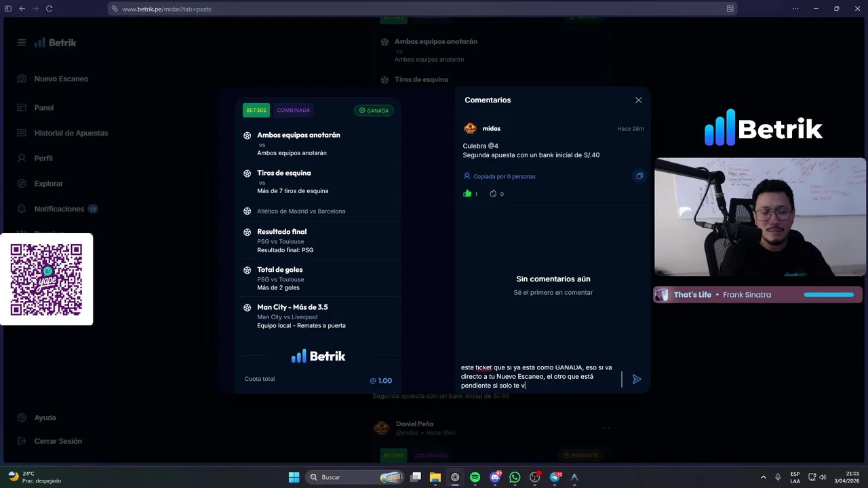The image size is (868, 488).
Task: Click the fire reaction icon showing 0
Action: [x=493, y=193]
